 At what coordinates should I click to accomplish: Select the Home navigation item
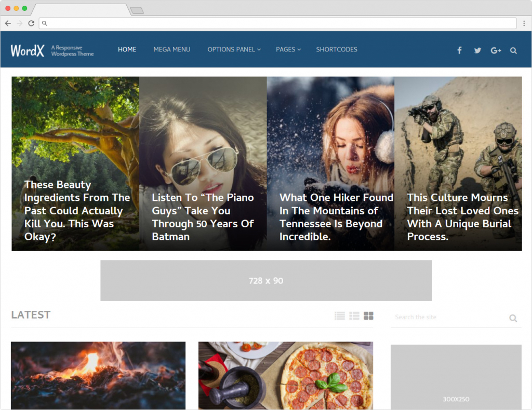pos(127,50)
